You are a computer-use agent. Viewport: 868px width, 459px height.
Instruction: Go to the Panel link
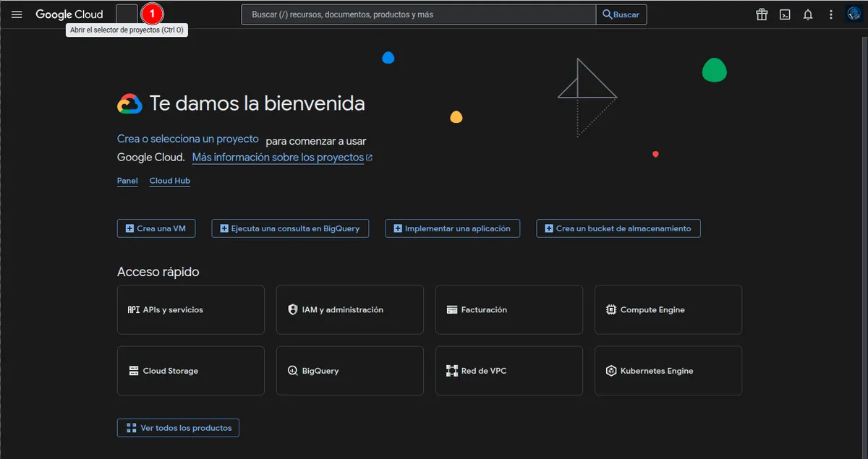(127, 181)
